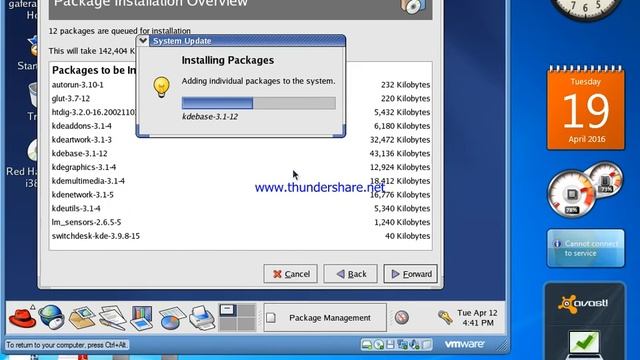The image size is (640, 360).
Task: Click the authentication keys panel icon
Action: (x=445, y=317)
